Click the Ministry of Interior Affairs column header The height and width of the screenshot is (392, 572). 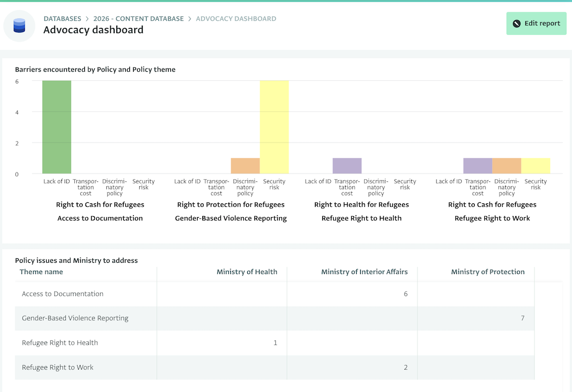point(364,272)
